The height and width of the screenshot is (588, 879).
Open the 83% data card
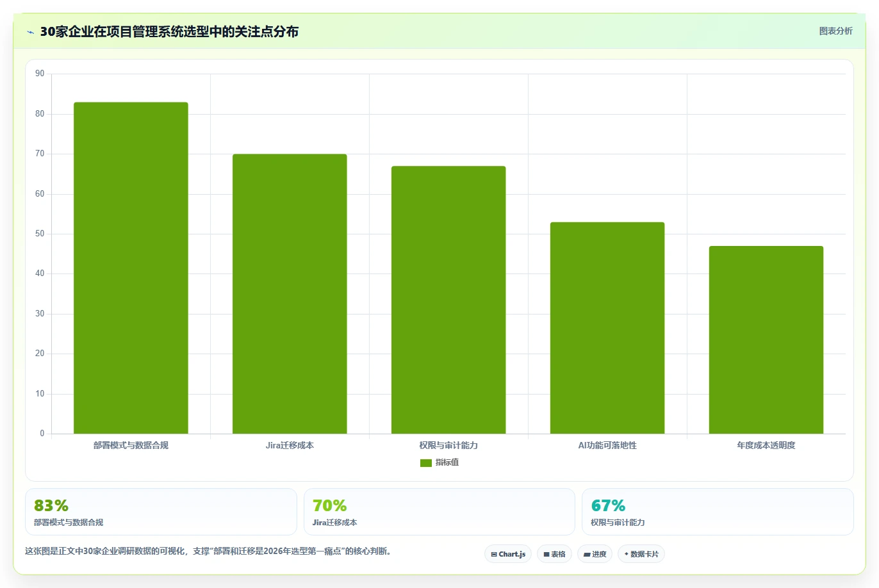(x=161, y=512)
